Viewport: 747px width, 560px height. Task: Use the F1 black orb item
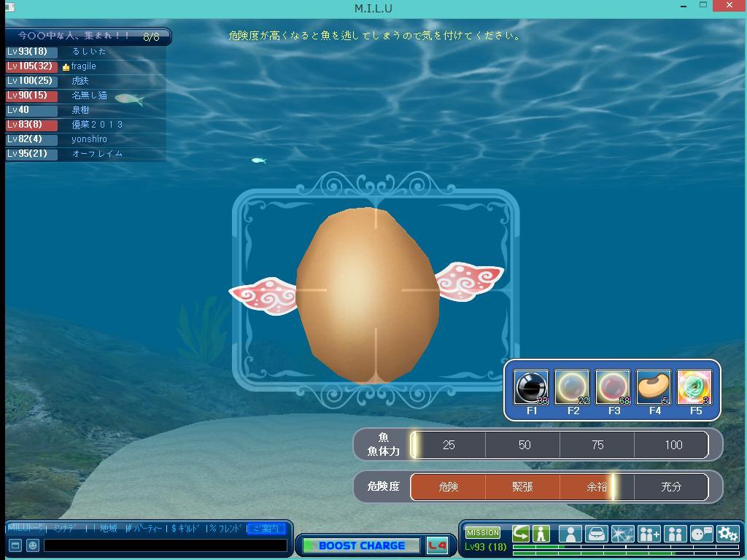(x=531, y=387)
